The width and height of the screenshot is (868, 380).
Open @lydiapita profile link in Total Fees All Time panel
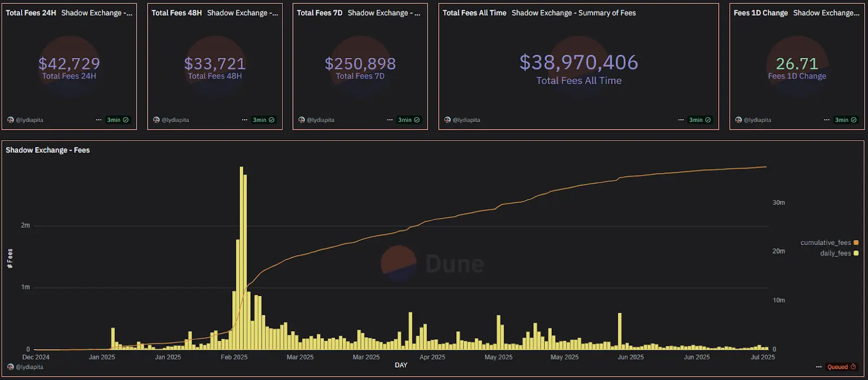tap(467, 120)
